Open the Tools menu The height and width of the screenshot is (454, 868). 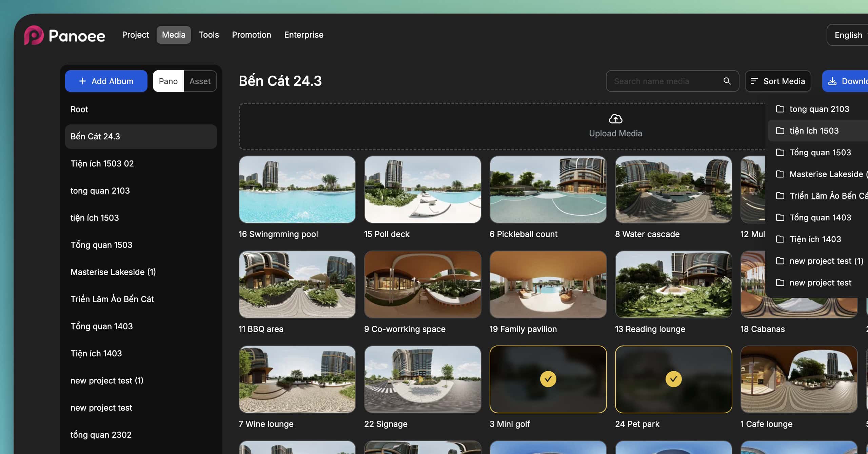click(209, 35)
